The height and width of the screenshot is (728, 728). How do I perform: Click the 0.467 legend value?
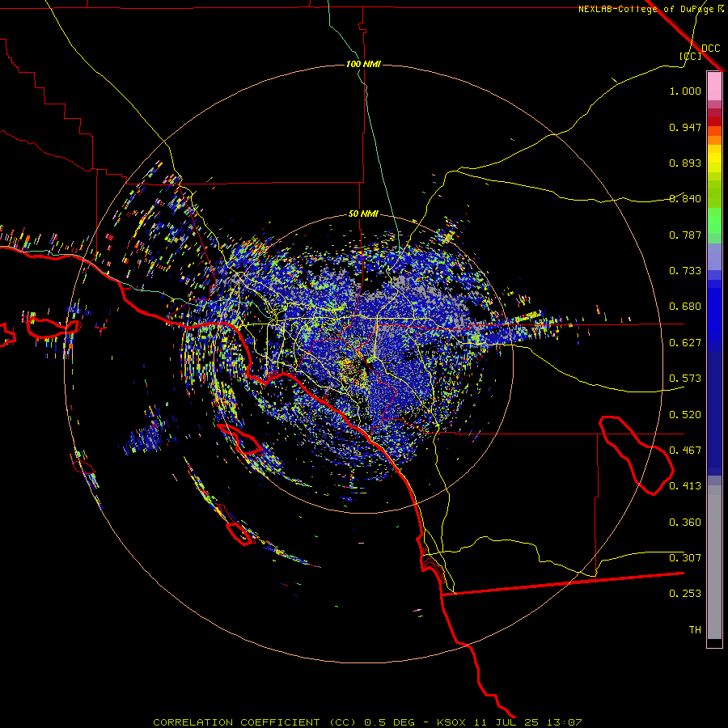[685, 451]
